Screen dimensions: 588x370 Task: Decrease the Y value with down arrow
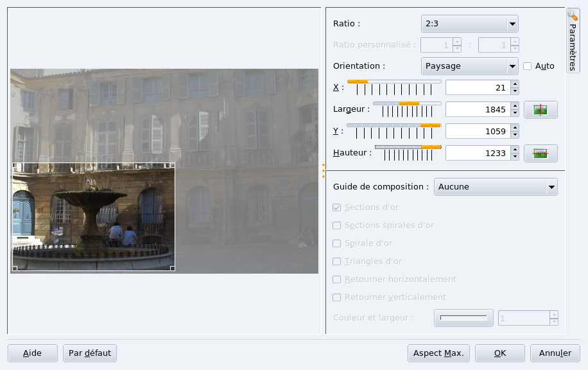pos(515,135)
